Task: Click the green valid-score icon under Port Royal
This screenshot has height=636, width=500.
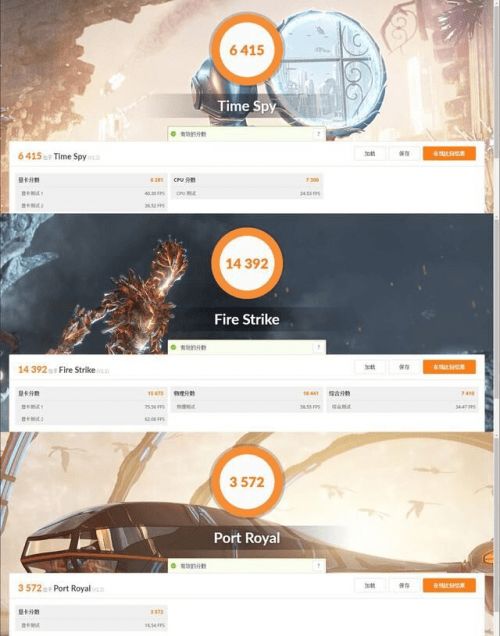Action: tap(174, 565)
